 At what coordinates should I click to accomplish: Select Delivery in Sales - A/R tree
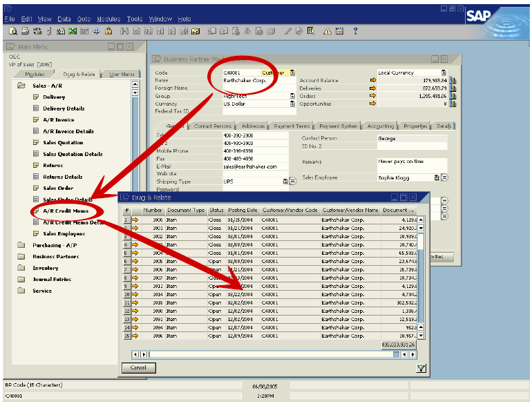pyautogui.click(x=54, y=97)
